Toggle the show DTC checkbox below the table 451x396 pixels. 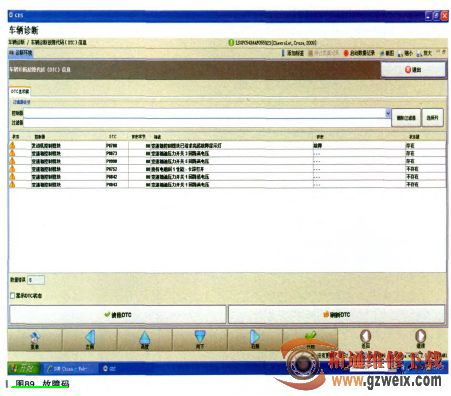coord(13,295)
